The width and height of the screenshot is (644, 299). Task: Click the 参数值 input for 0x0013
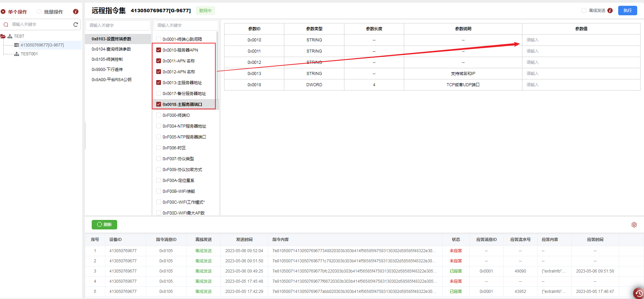pyautogui.click(x=581, y=74)
